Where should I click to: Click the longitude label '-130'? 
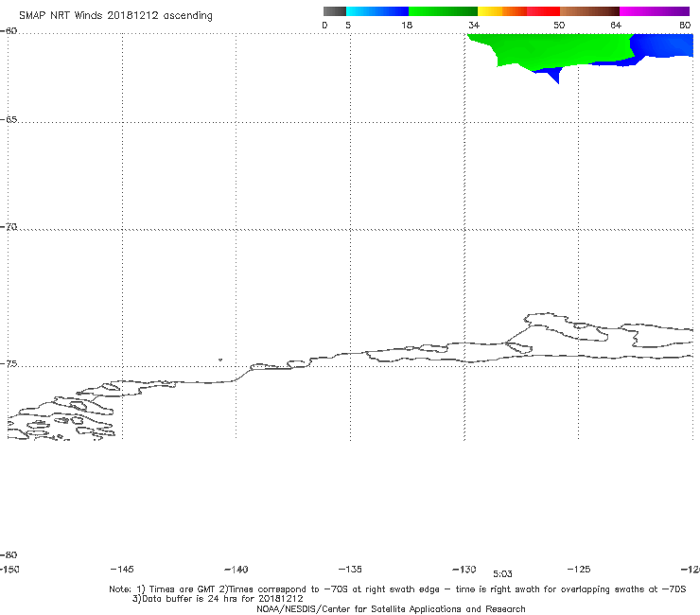pyautogui.click(x=464, y=569)
